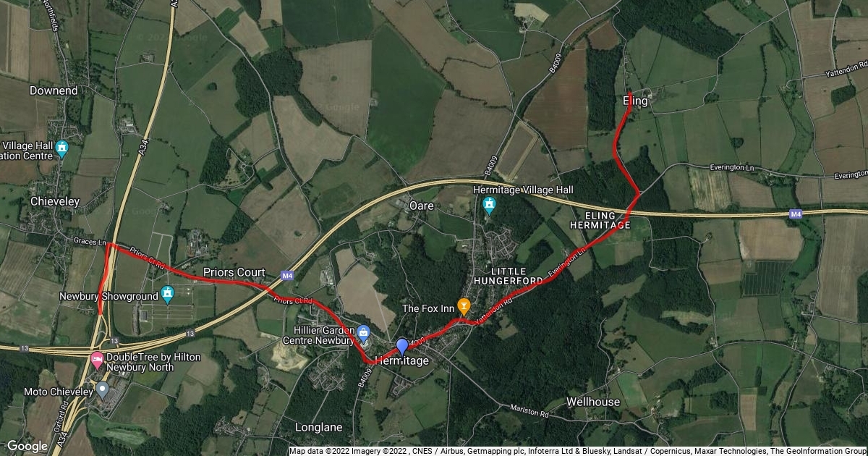Viewport: 868px width, 456px height.
Task: Click the Priors Court place label
Action: 234,273
